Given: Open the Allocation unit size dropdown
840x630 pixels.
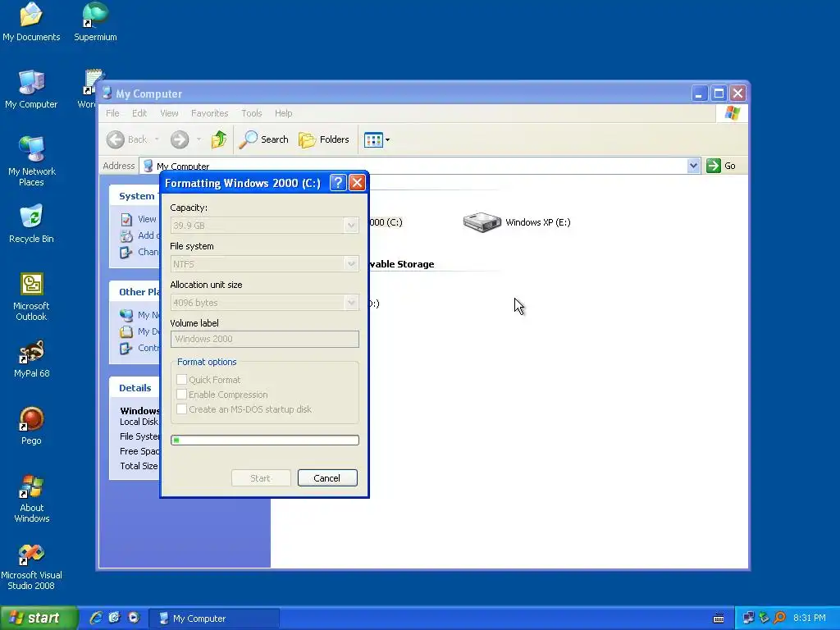Looking at the screenshot, I should 351,303.
